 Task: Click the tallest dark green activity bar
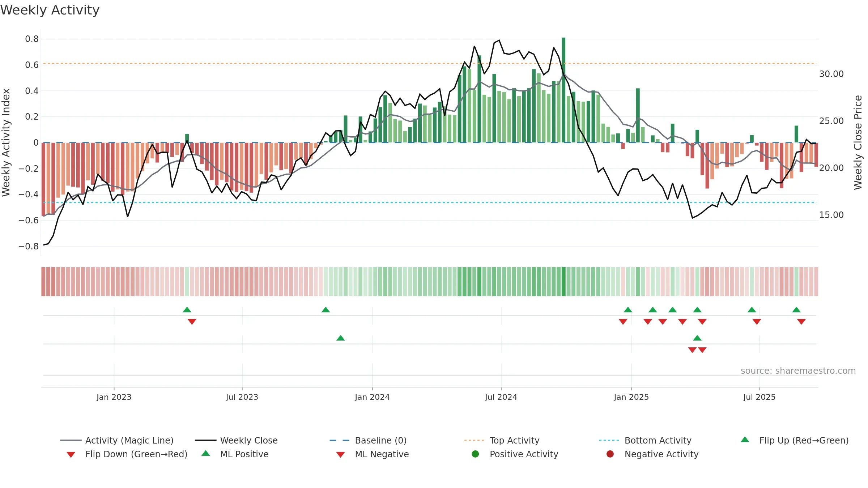point(563,90)
